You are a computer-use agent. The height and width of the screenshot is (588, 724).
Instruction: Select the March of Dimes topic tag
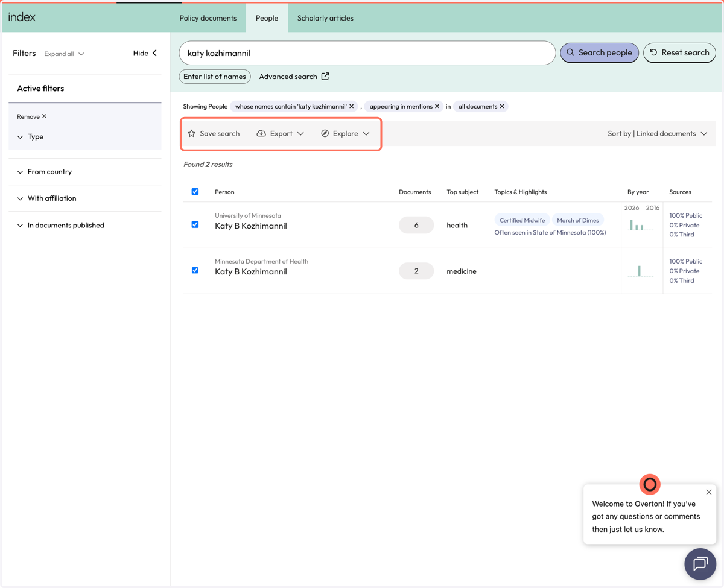578,220
